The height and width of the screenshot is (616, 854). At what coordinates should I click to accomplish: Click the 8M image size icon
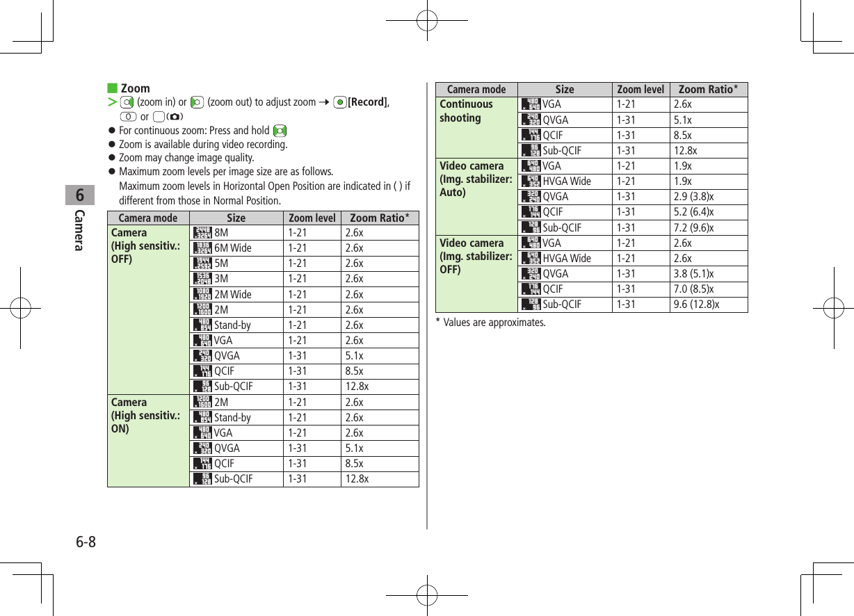pos(202,233)
